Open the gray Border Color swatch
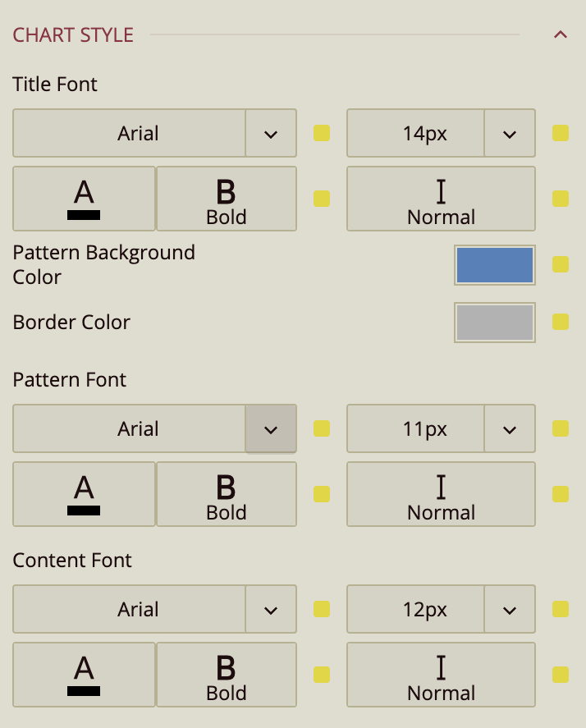Image resolution: width=586 pixels, height=728 pixels. [494, 322]
